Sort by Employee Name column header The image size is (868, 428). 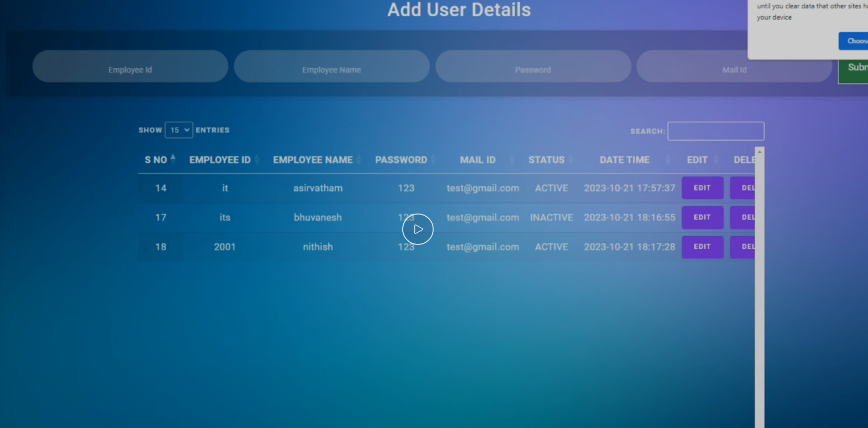point(313,160)
